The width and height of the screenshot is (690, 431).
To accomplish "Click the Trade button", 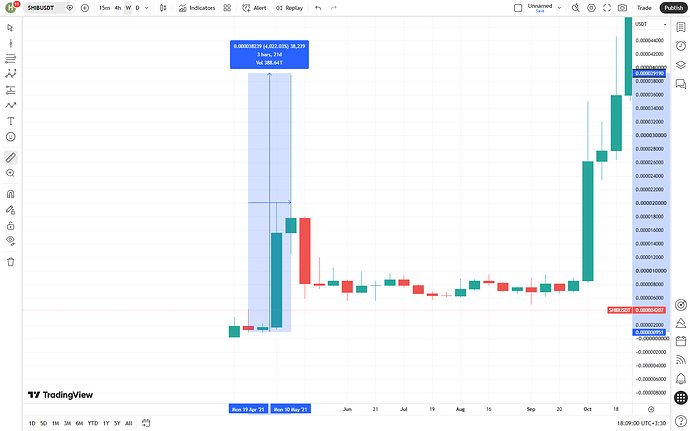I will click(644, 8).
